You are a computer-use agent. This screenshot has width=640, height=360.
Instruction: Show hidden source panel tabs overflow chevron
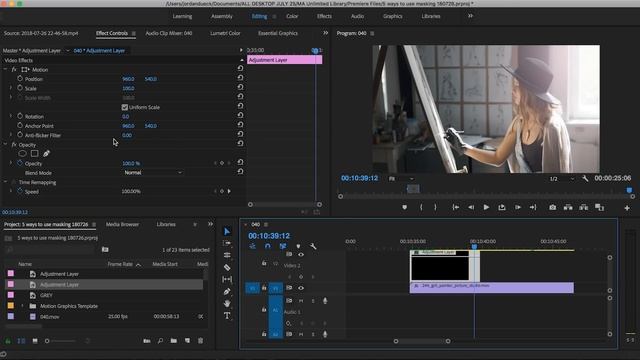[x=325, y=33]
